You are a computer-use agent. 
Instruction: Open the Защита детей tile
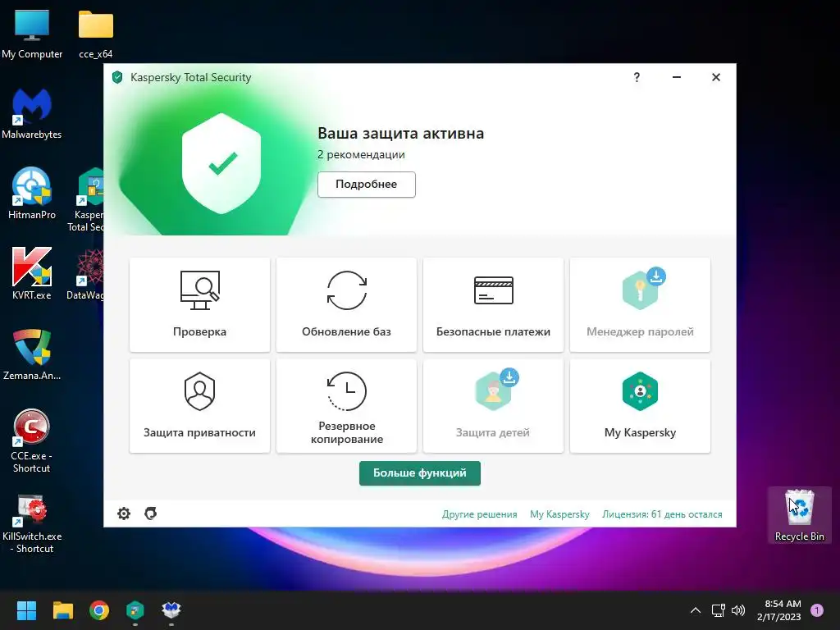[493, 405]
